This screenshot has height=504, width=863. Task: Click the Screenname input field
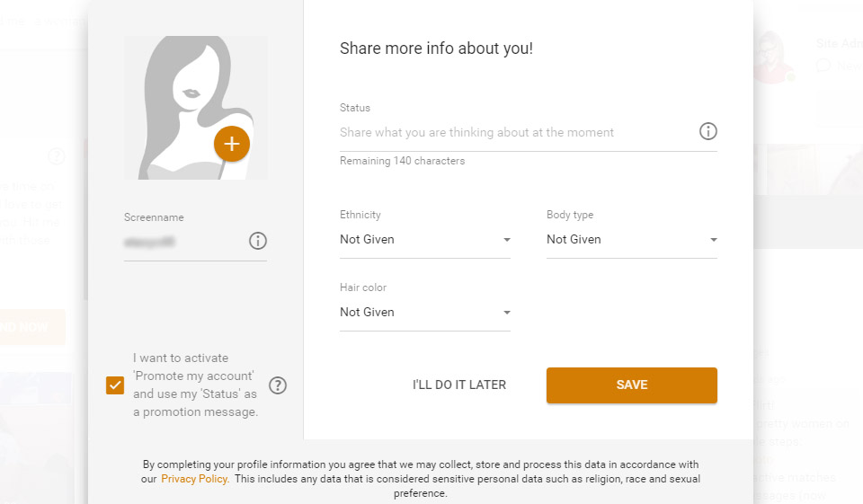(x=184, y=242)
